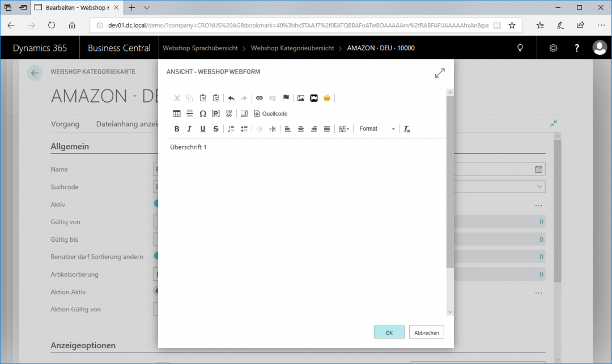
Task: Open the Omega special character picker
Action: point(203,113)
